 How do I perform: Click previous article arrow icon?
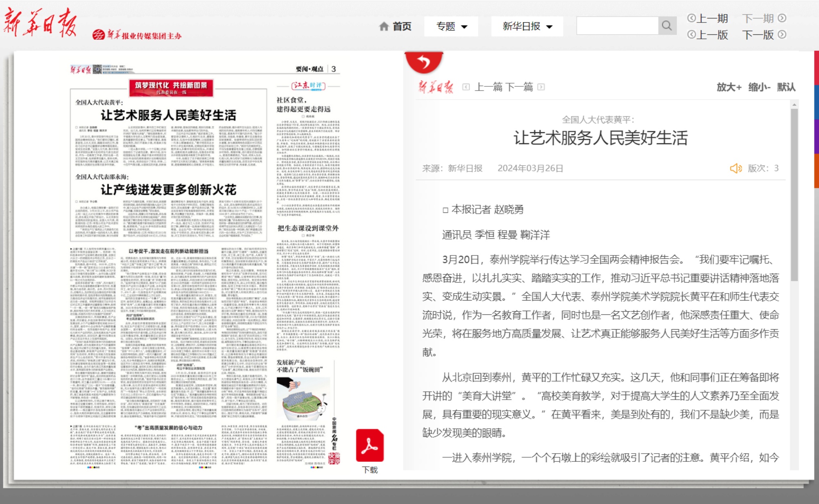tap(466, 87)
